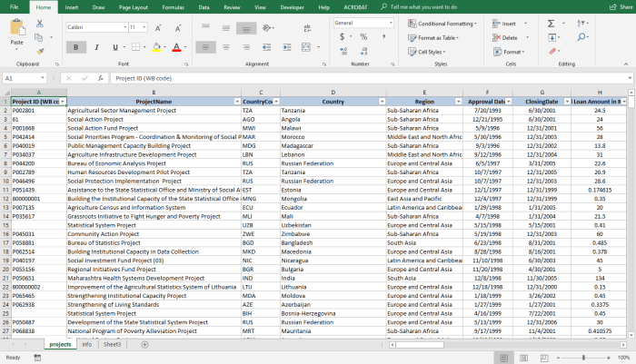Decrease font size with the small A icon
This screenshot has height=364, width=636.
click(178, 27)
